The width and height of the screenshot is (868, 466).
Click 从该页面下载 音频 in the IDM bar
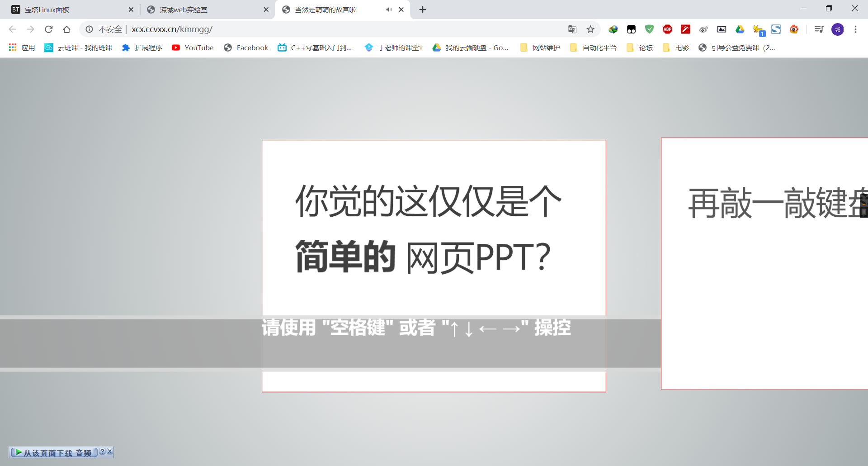54,452
